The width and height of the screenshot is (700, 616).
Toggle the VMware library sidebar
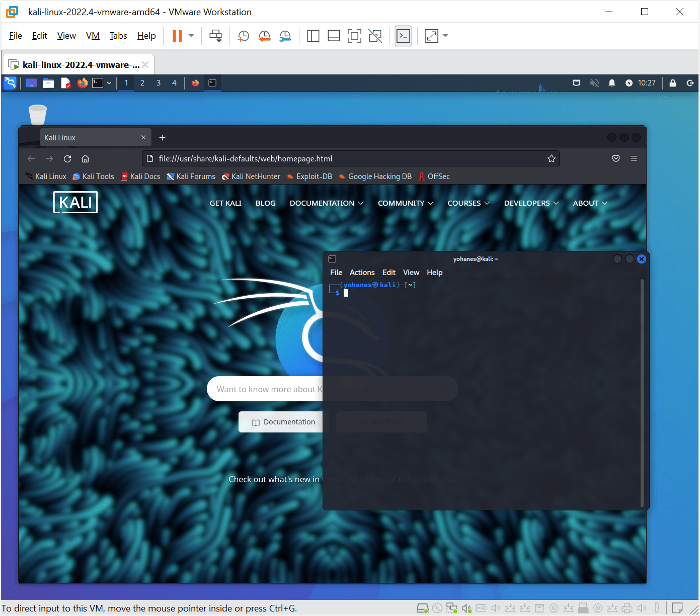point(313,36)
